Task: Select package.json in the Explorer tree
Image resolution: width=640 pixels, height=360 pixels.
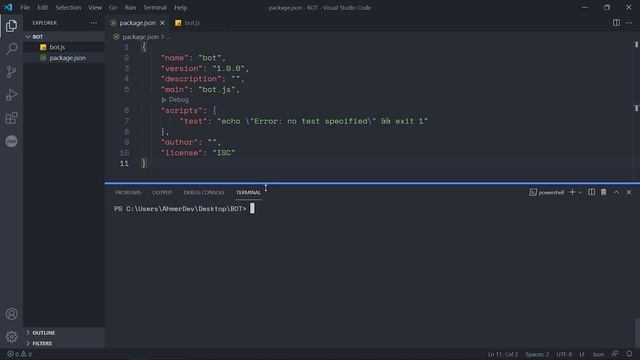Action: click(x=64, y=58)
